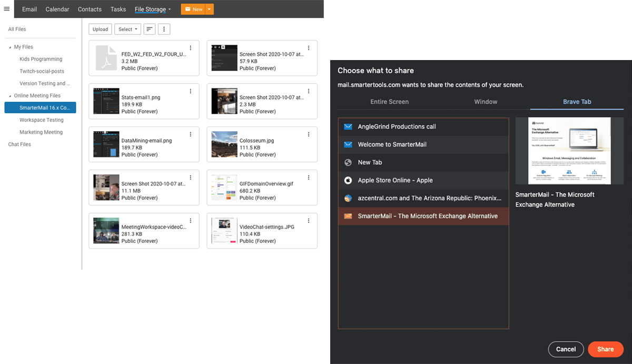Cancel the screen sharing dialog
Screen dimensions: 632x364
(566, 349)
